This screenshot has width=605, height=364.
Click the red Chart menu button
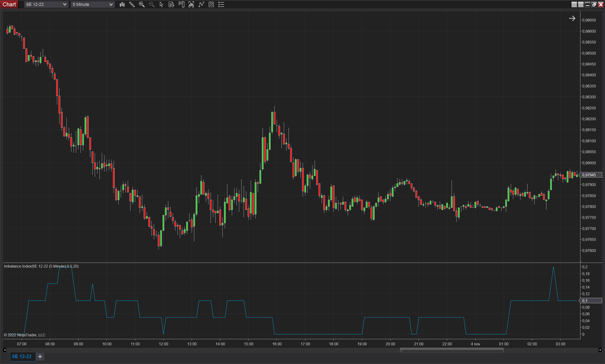(9, 4)
